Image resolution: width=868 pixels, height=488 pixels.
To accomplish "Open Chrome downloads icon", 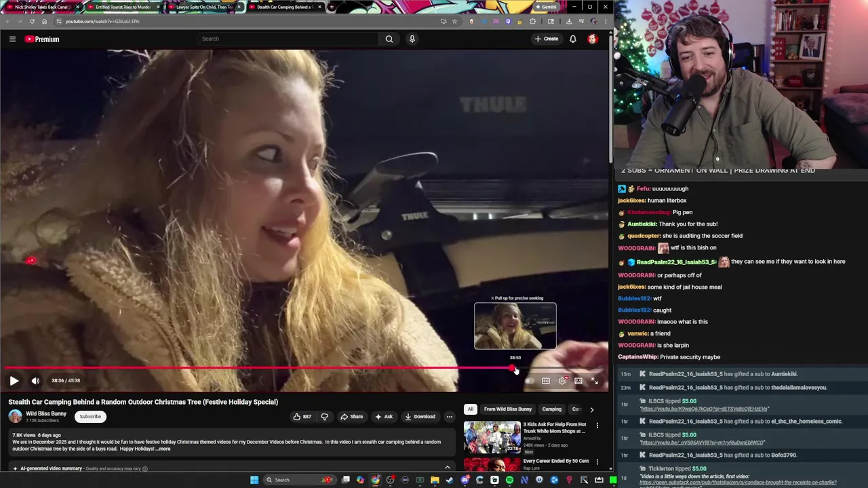I will [x=569, y=21].
